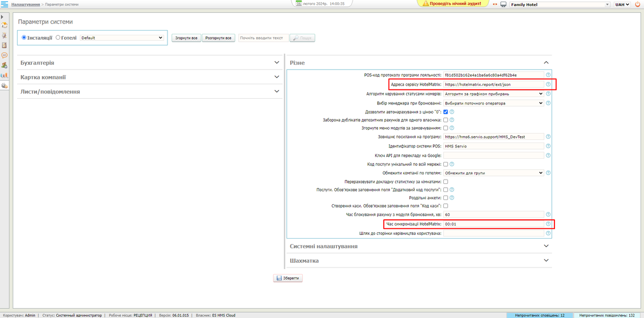Viewport: 644px width, 318px height.
Task: Click the power logout icon
Action: (x=638, y=4)
